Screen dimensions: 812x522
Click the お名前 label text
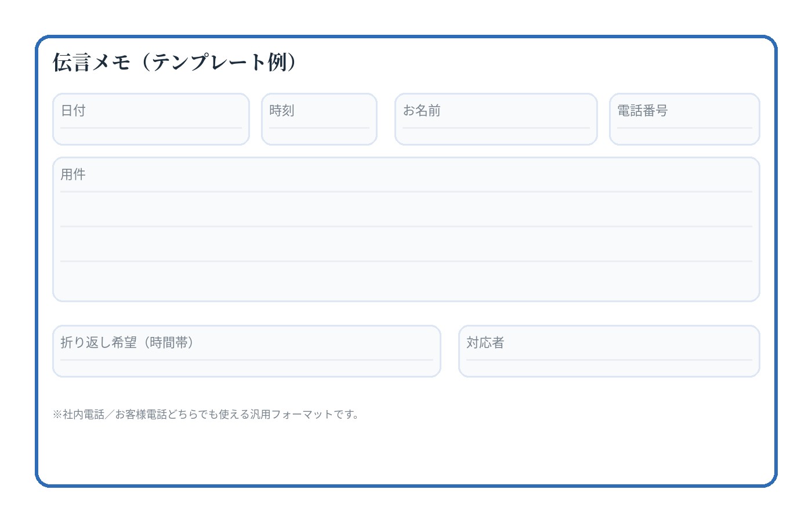coord(422,110)
